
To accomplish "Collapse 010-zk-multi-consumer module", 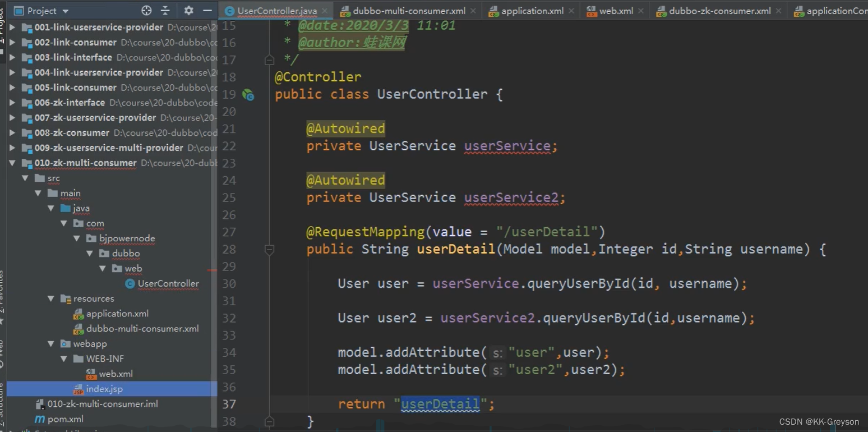I will [x=12, y=163].
